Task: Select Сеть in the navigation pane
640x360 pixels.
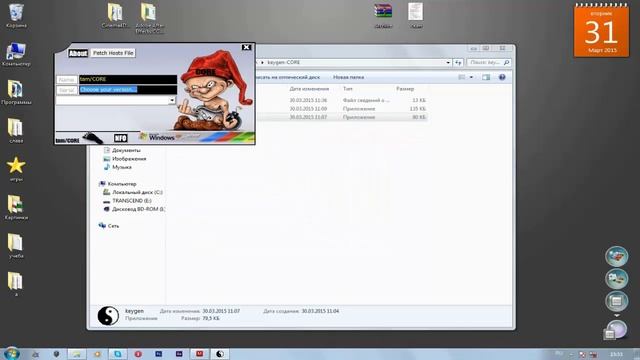Action: click(x=109, y=226)
